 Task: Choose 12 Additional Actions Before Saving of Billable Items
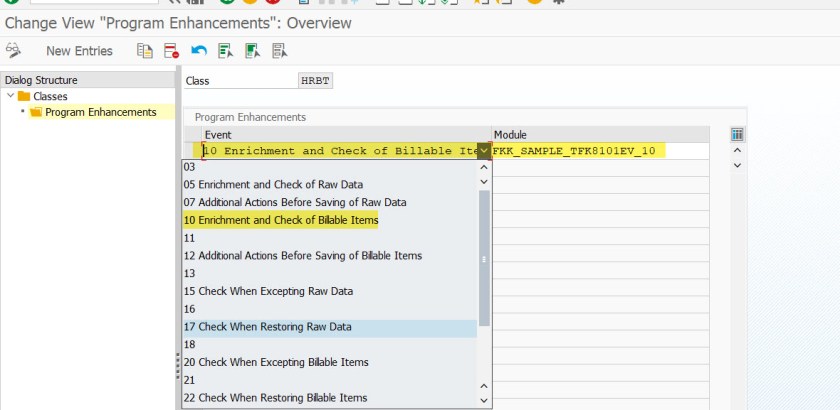point(329,256)
